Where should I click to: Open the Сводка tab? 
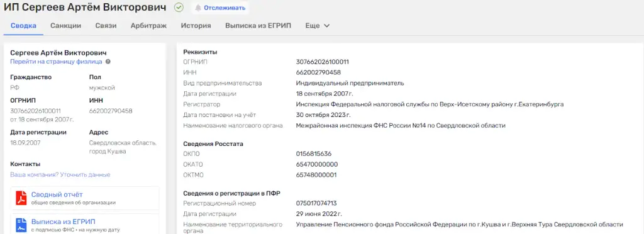point(23,25)
